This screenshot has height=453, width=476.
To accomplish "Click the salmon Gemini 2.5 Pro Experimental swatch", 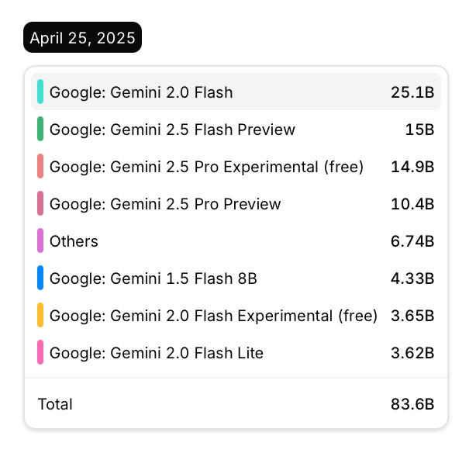I will [40, 167].
